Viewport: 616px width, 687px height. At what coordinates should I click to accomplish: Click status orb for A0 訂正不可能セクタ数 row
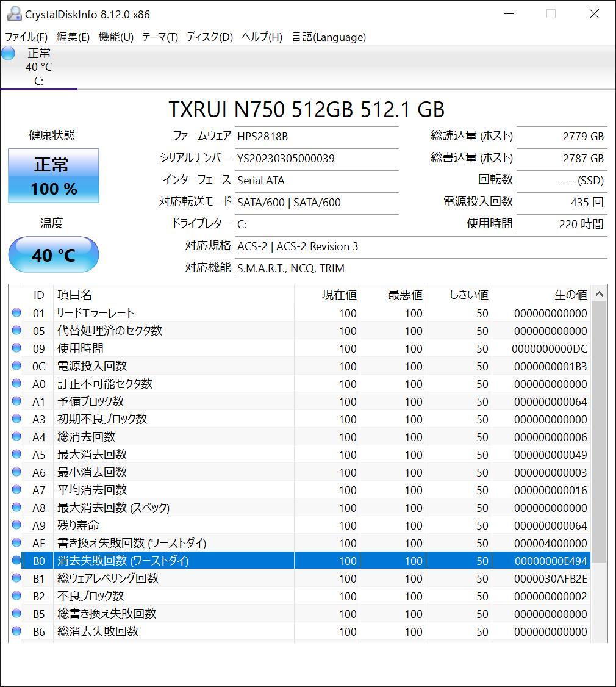pyautogui.click(x=16, y=383)
